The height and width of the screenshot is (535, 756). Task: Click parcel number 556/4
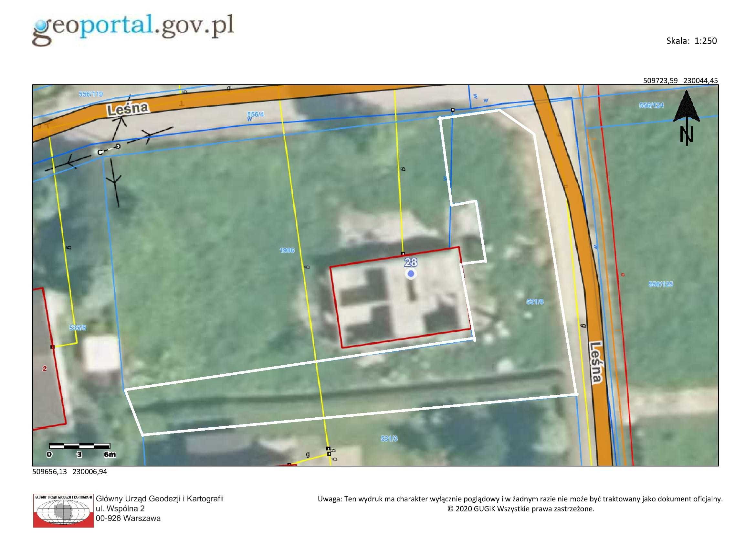point(256,114)
